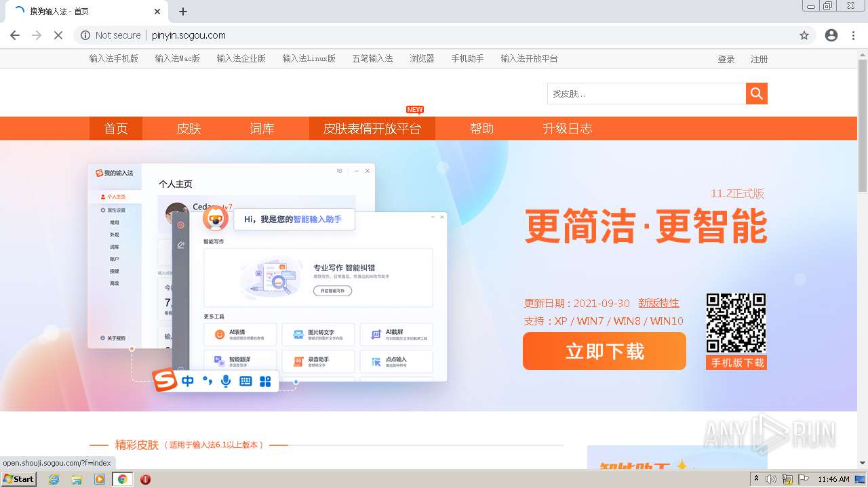
Task: Open the 词库 navigation tab
Action: (x=262, y=128)
